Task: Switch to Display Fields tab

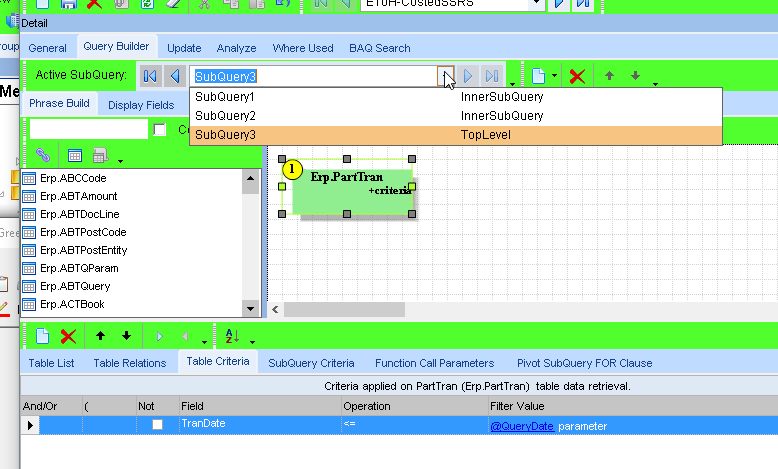Action: pyautogui.click(x=141, y=105)
